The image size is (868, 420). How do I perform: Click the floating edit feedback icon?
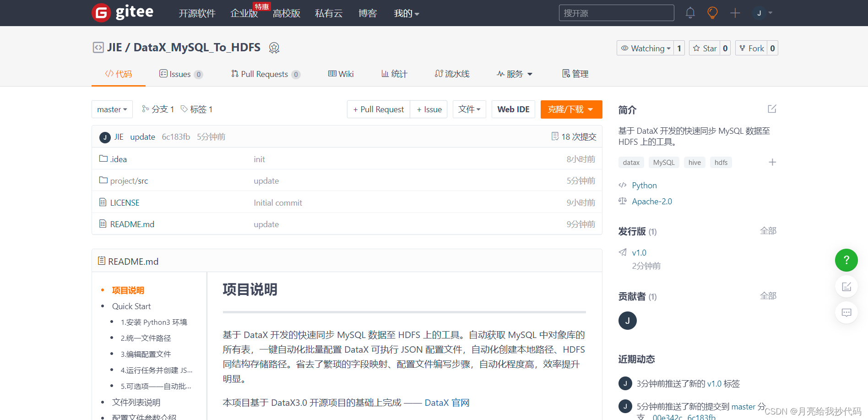(x=846, y=287)
